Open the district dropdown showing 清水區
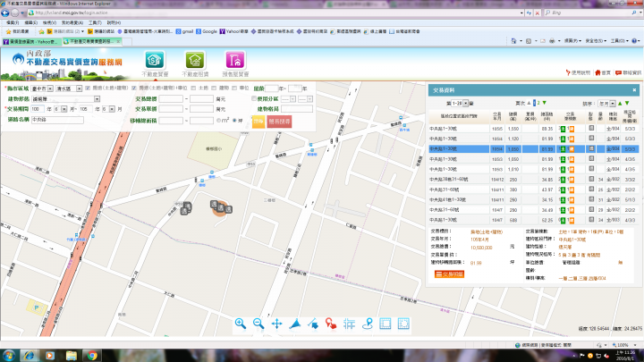Viewport: 644px width, 362px height. coord(69,88)
